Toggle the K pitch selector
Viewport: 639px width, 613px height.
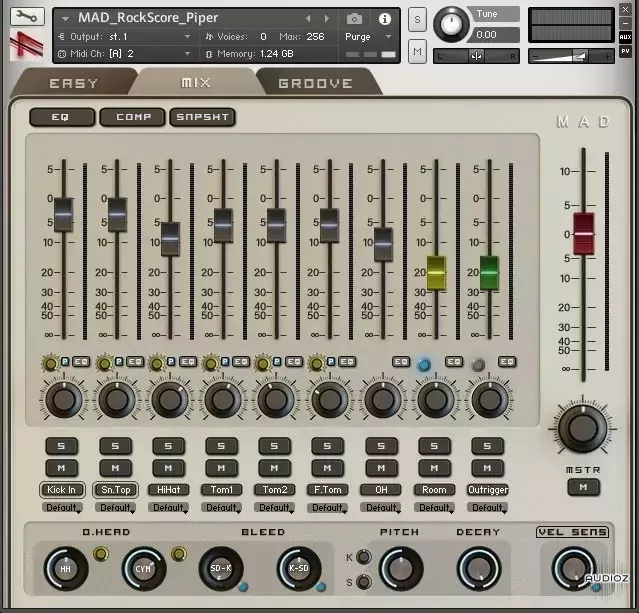[x=364, y=557]
